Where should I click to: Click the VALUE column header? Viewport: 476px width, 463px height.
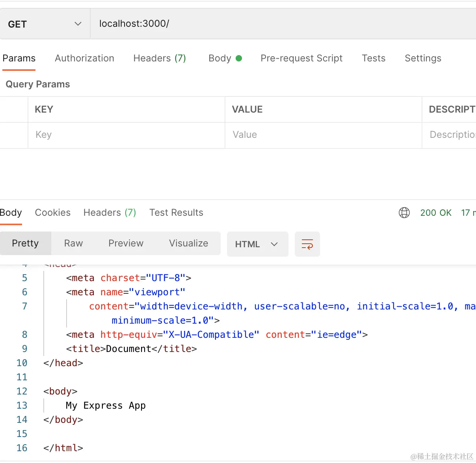click(x=247, y=109)
